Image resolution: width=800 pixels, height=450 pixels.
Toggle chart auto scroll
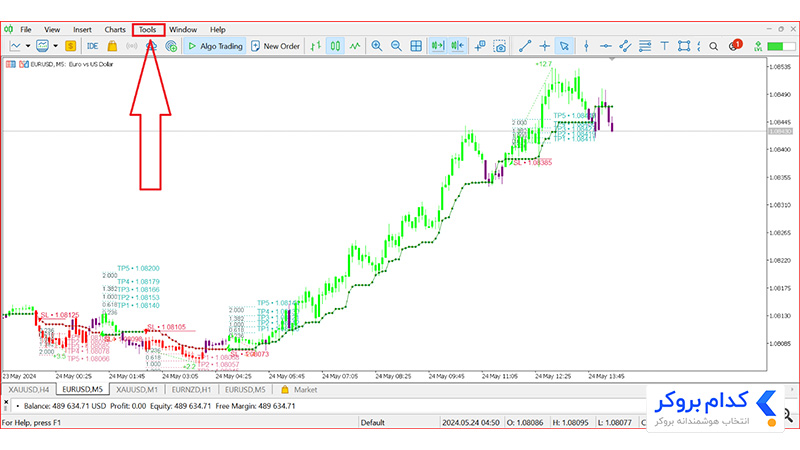[x=438, y=46]
